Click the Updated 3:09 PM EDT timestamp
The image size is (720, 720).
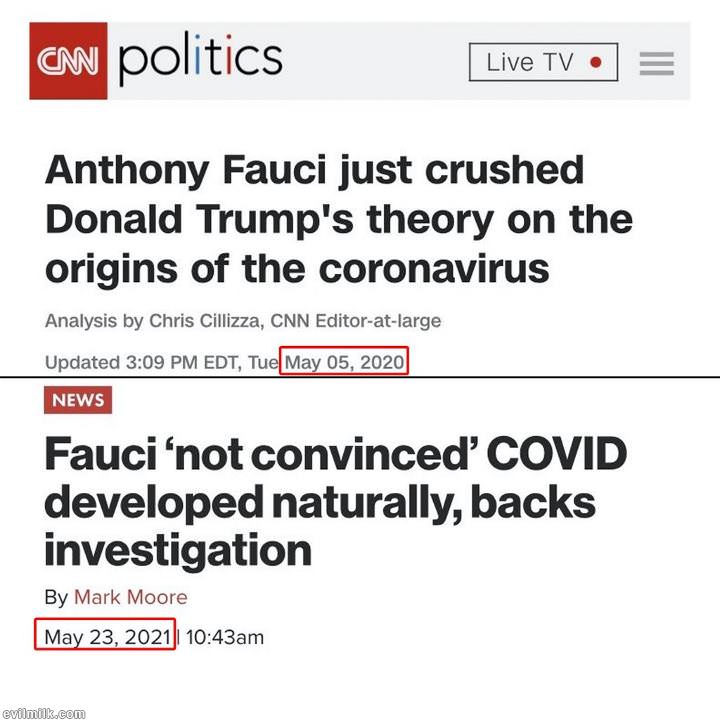pyautogui.click(x=162, y=361)
